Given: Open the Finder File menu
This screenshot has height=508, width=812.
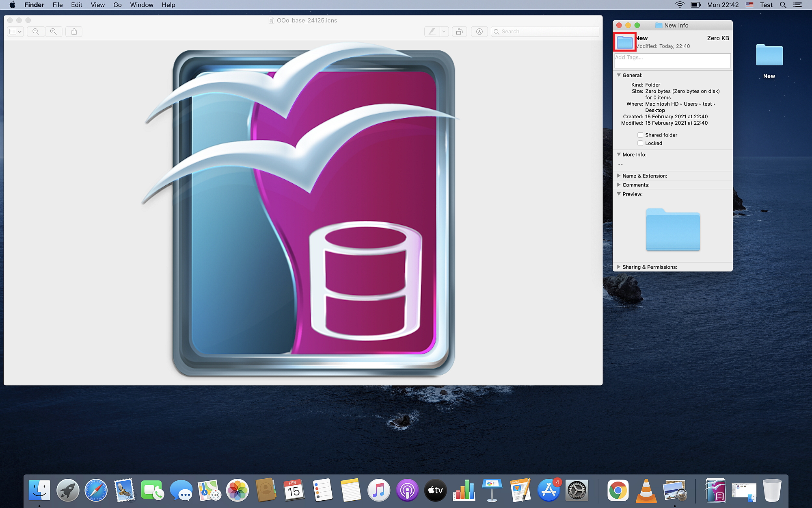Looking at the screenshot, I should pyautogui.click(x=58, y=5).
